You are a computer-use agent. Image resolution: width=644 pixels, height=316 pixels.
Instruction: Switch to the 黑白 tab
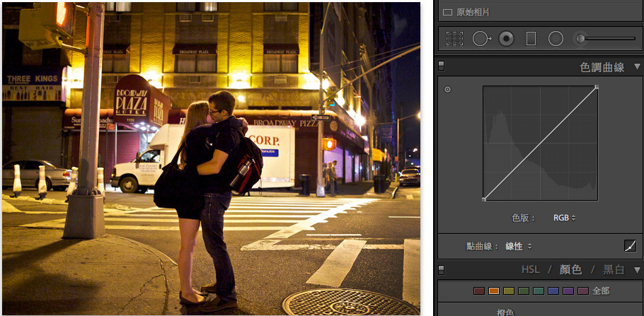click(x=614, y=269)
